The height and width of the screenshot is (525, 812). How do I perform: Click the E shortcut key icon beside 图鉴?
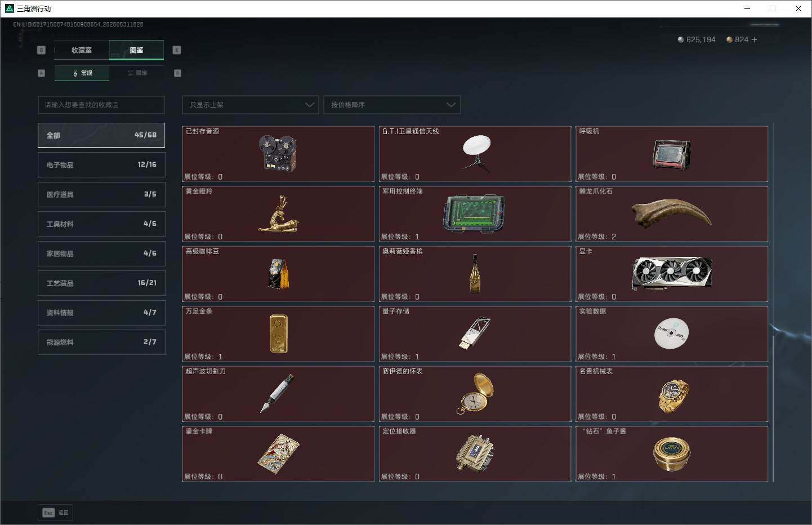177,50
